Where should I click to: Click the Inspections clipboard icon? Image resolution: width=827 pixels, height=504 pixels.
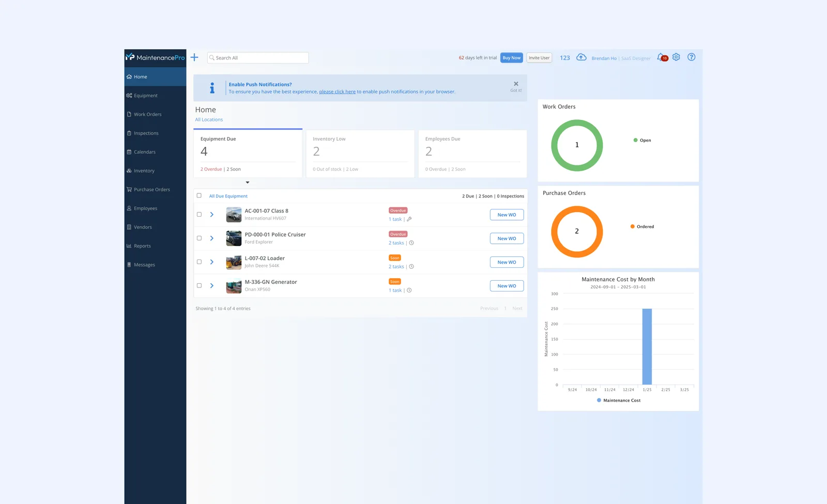tap(129, 133)
